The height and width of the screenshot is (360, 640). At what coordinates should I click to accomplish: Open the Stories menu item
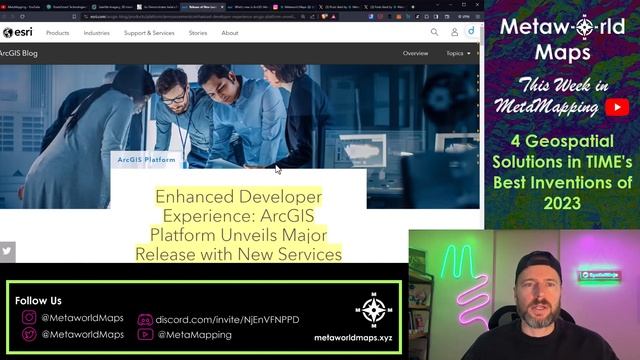(198, 33)
